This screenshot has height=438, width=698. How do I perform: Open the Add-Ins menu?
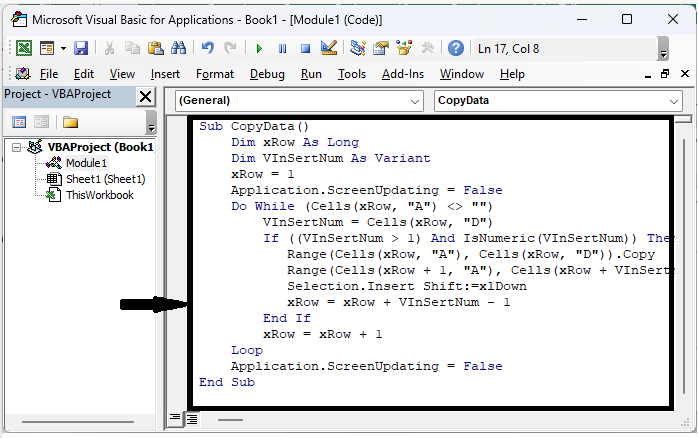(403, 74)
